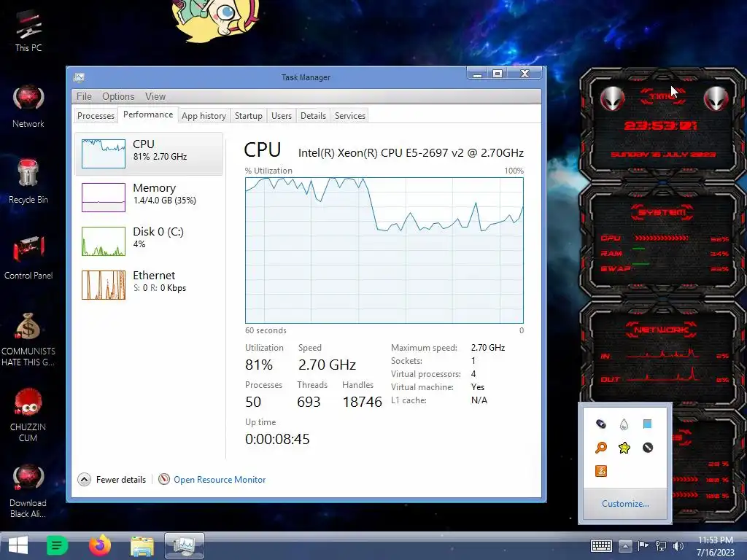Click the Action Center flag icon

point(643,545)
